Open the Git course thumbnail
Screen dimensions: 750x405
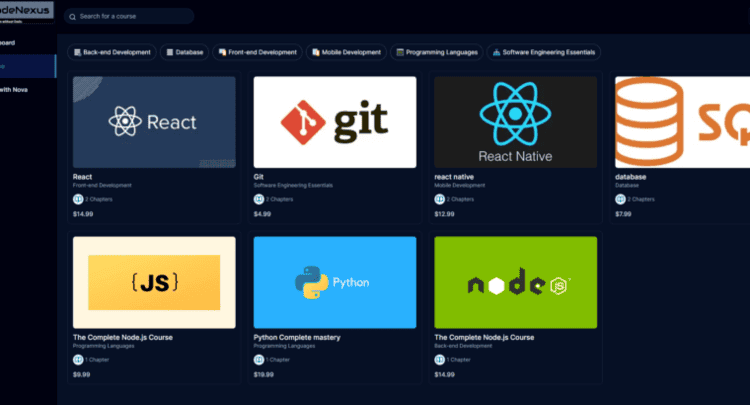(335, 122)
